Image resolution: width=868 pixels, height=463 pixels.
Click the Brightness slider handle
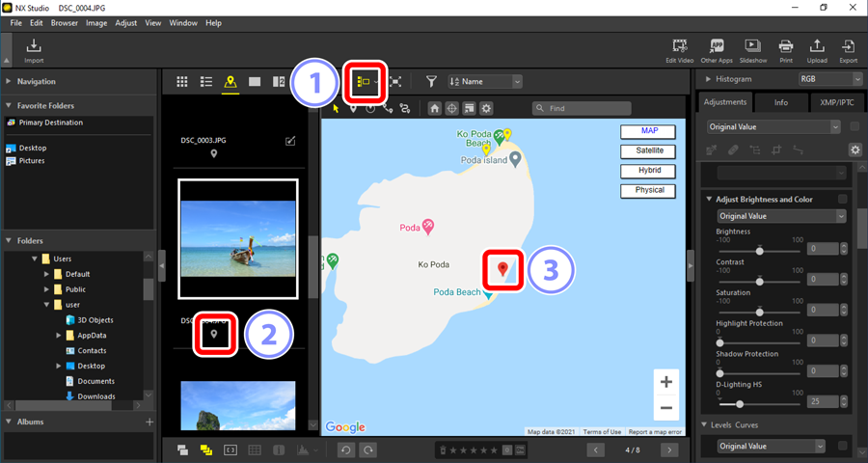(x=760, y=251)
